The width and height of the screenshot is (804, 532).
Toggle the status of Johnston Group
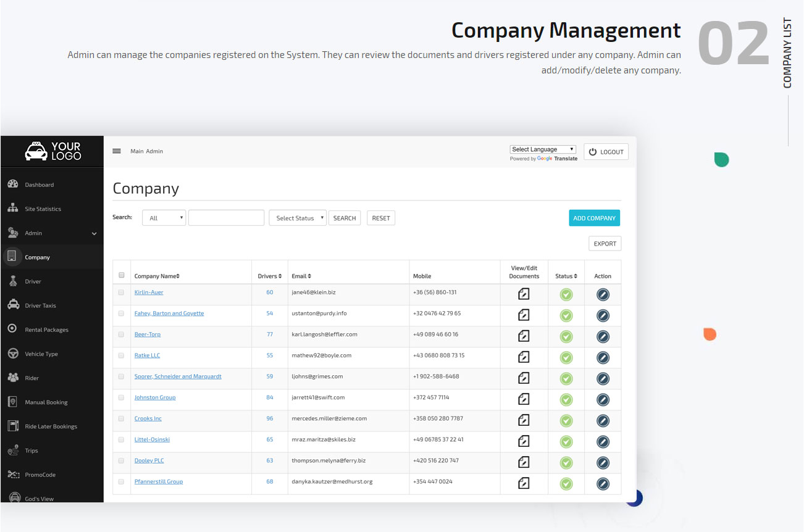click(566, 399)
